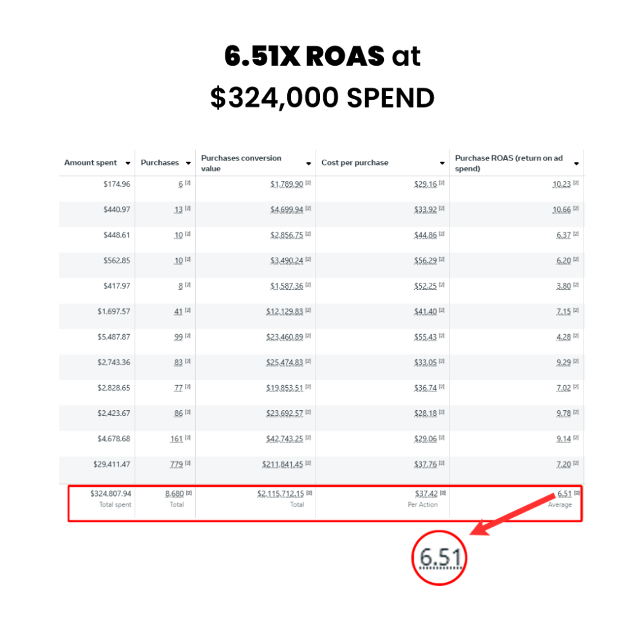Click the footnote icon beside $56.29 cost
The width and height of the screenshot is (644, 644).
tap(442, 260)
